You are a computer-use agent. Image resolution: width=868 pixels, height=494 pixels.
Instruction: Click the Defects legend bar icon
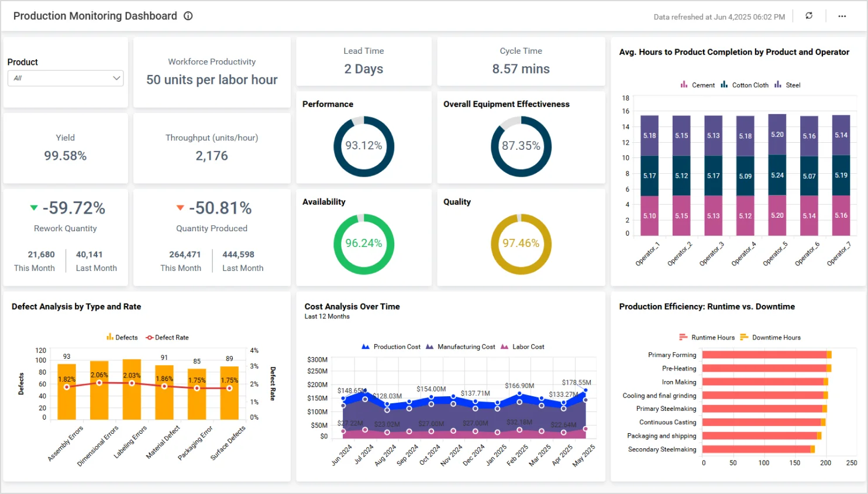tap(109, 337)
